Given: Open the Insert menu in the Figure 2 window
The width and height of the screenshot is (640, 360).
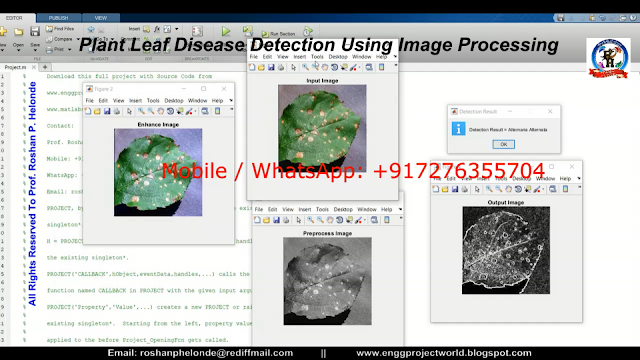Looking at the screenshot, I should (x=136, y=100).
